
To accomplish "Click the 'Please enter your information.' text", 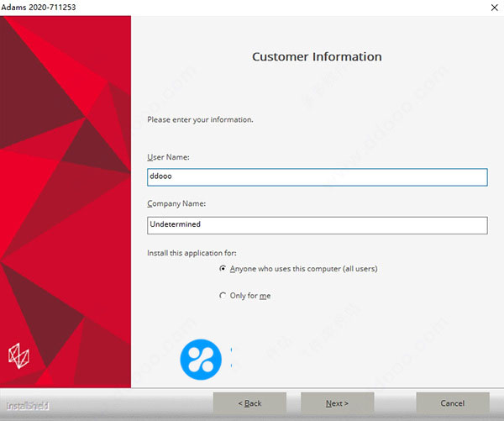I will pyautogui.click(x=200, y=119).
